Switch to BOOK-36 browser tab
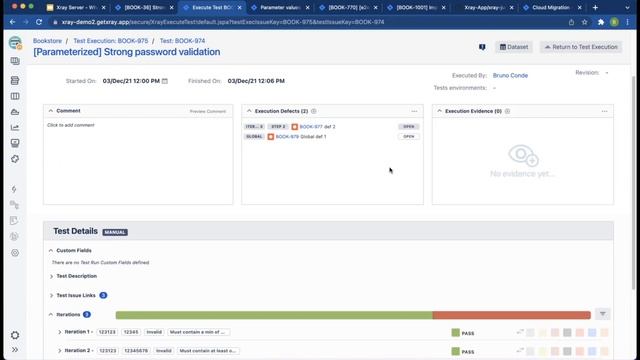The image size is (640, 360). (144, 7)
